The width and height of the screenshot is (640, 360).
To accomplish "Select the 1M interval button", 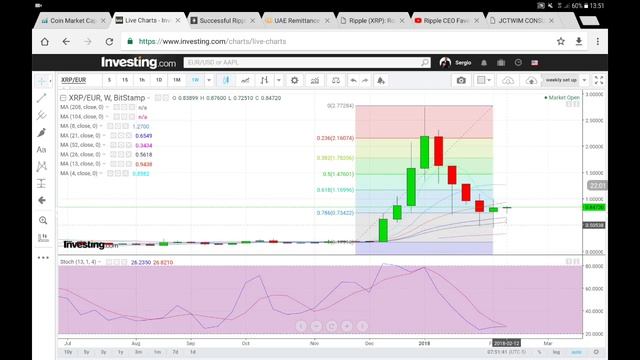I will click(x=176, y=80).
